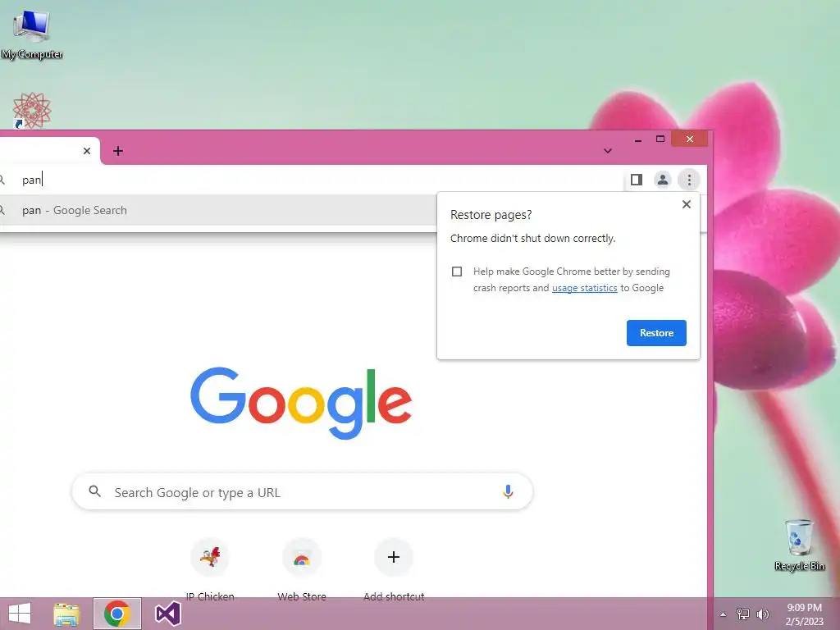The width and height of the screenshot is (840, 630).
Task: Select the red star shortcut desktop icon
Action: point(32,111)
